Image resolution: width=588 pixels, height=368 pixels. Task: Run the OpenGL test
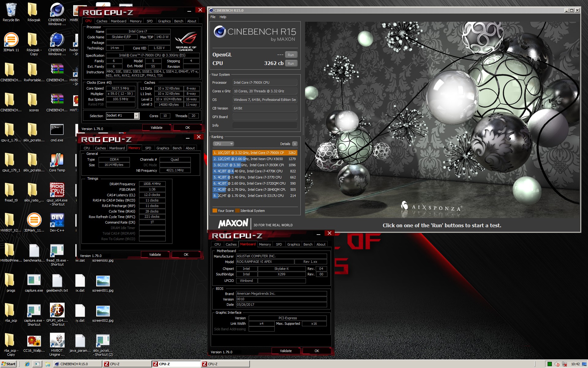tap(291, 55)
